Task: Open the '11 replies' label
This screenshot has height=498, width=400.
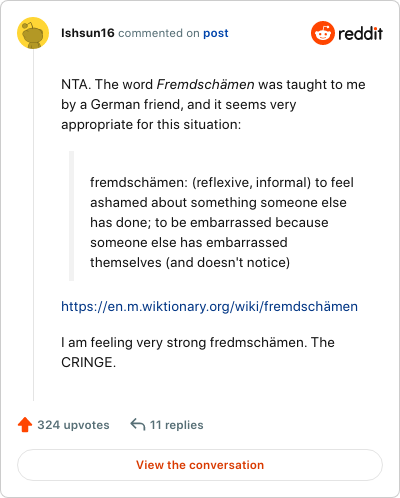Action: pyautogui.click(x=177, y=425)
